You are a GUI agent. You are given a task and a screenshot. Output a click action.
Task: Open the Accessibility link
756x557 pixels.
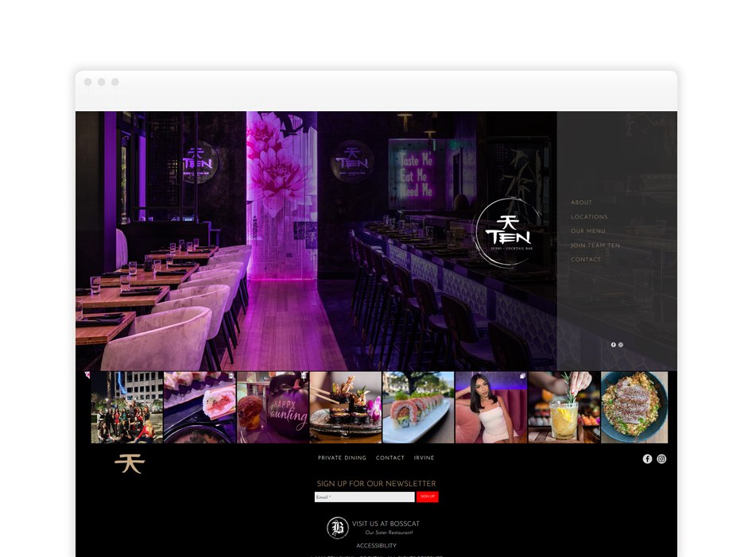click(376, 545)
